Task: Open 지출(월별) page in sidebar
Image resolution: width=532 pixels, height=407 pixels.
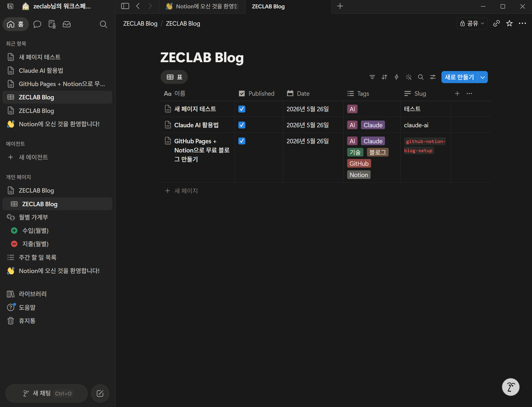Action: pos(57,244)
